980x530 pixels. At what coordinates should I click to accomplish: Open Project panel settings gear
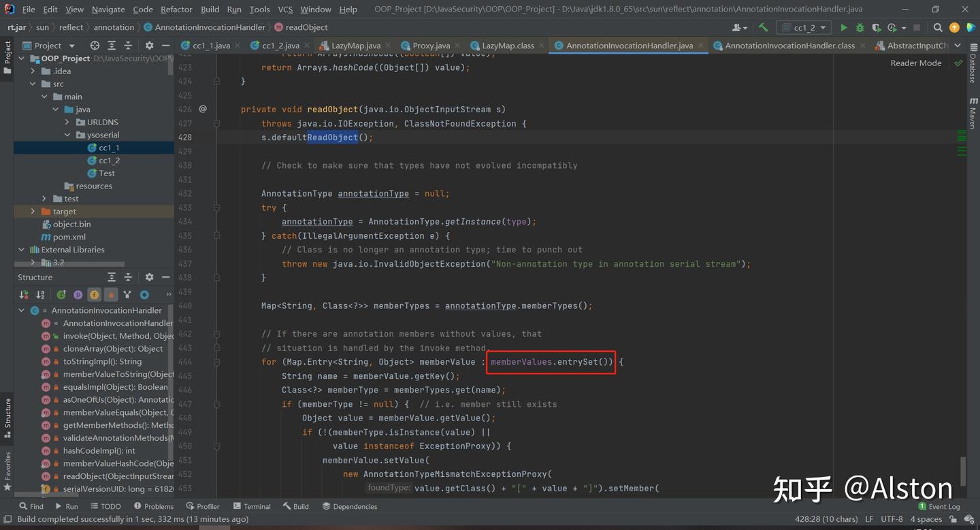[x=149, y=46]
